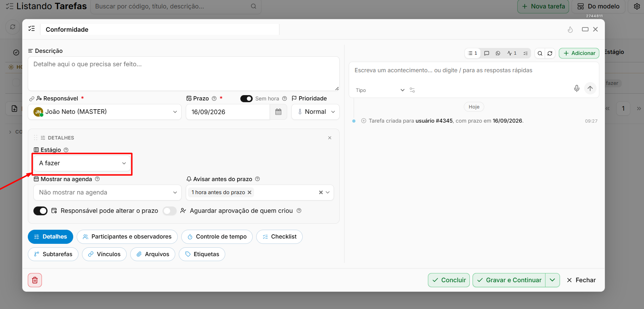644x309 pixels.
Task: Open the calendar picker for Prazo
Action: (278, 112)
